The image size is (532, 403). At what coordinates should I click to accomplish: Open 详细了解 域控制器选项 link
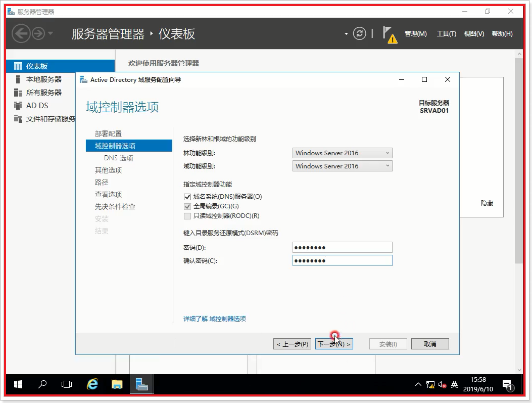coord(214,319)
